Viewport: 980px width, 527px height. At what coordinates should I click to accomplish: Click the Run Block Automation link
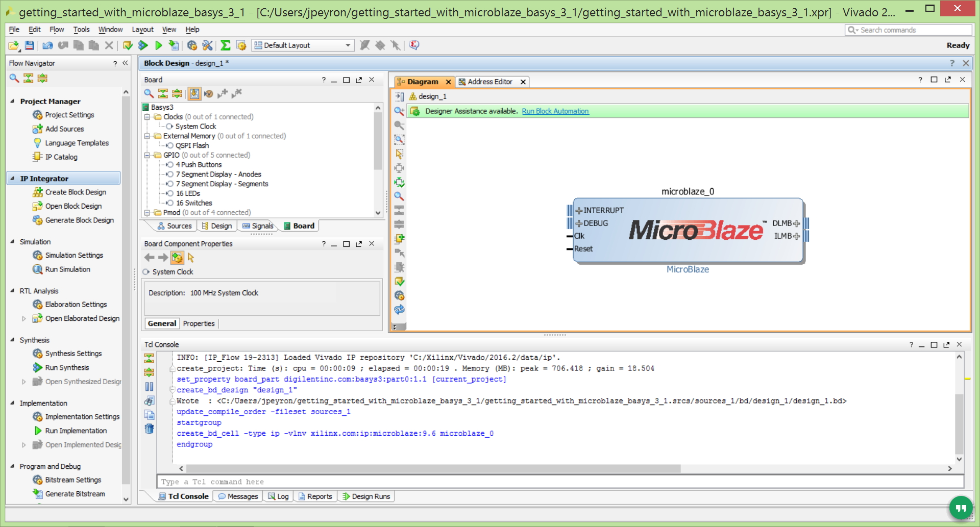pyautogui.click(x=555, y=111)
